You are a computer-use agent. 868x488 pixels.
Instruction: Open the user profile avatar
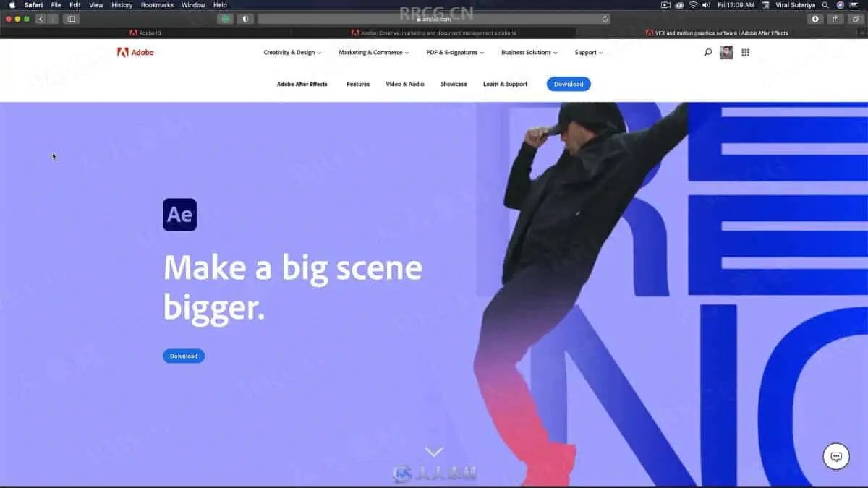[726, 52]
